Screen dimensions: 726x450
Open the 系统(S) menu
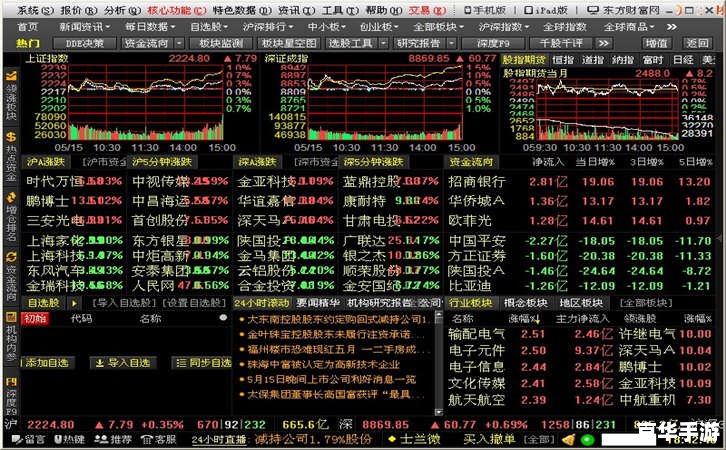[35, 10]
